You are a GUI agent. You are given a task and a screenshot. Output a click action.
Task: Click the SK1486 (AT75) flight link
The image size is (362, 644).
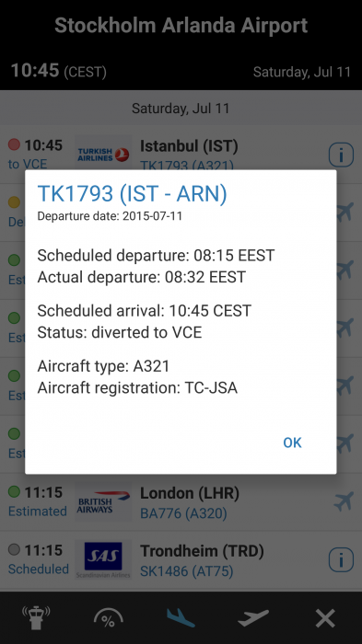[186, 571]
